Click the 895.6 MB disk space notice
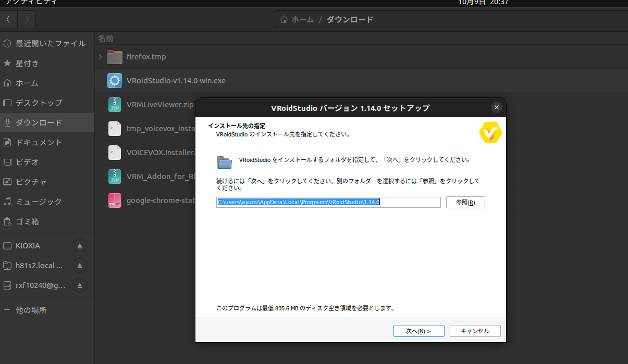This screenshot has height=364, width=628. coord(305,308)
